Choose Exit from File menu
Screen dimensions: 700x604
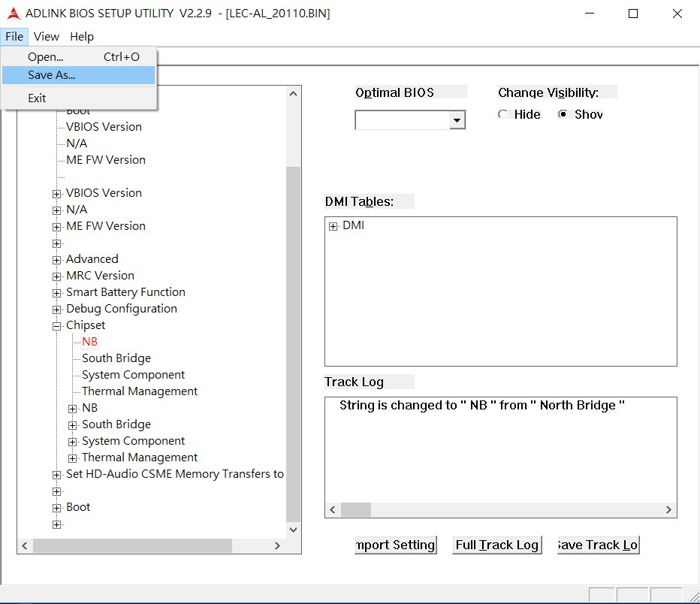[79, 98]
